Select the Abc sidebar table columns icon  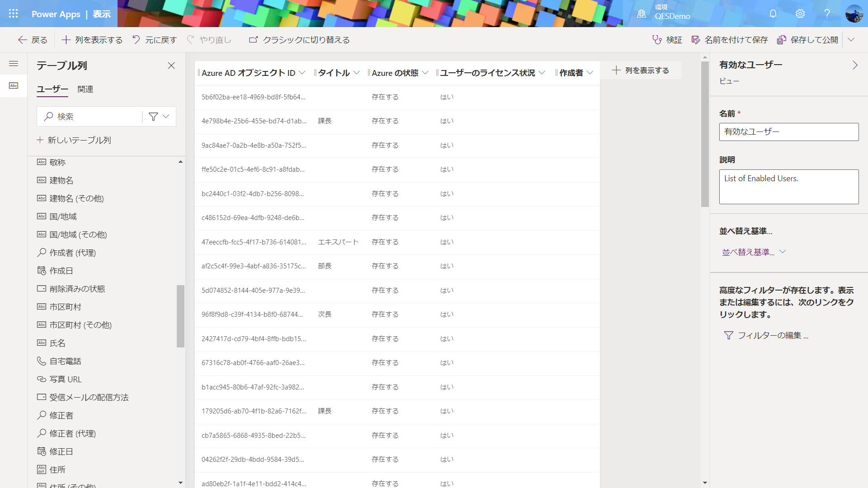[14, 85]
